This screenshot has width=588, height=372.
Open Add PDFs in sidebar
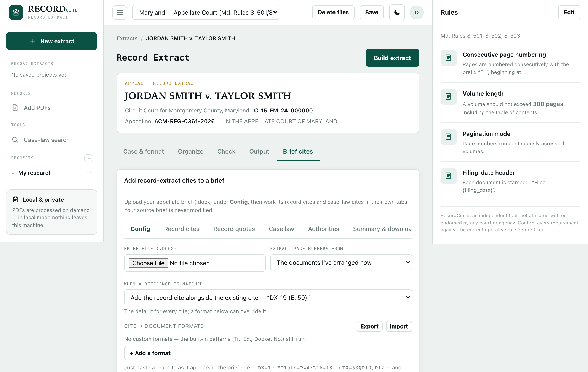[37, 108]
